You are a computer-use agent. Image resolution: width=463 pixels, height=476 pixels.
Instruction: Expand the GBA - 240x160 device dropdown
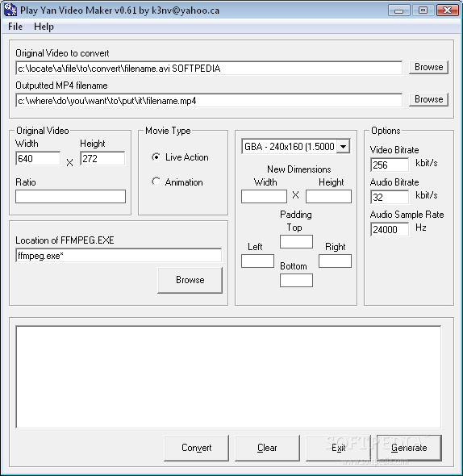coord(344,147)
